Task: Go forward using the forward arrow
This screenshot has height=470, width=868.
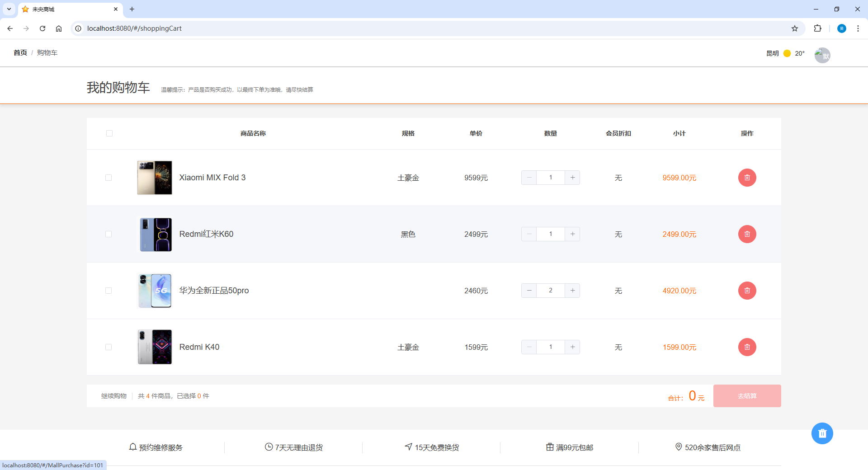Action: [26, 28]
